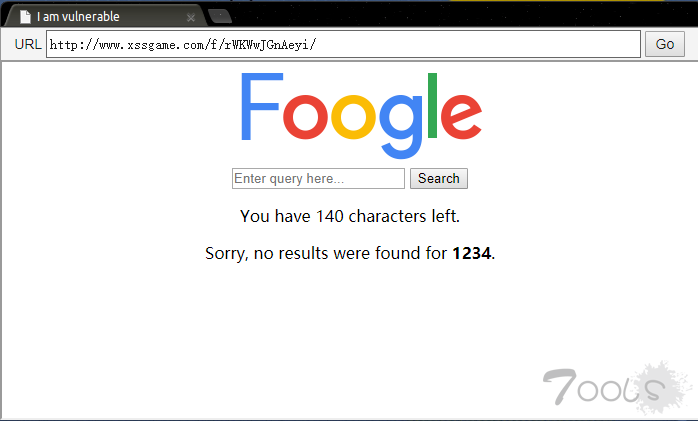Viewport: 698px width, 421px height.
Task: Click the "Sorry, no results were found" message
Action: tap(350, 253)
